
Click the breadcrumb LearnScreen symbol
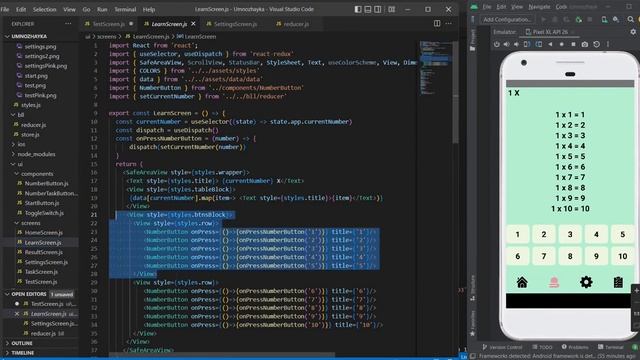(197, 36)
